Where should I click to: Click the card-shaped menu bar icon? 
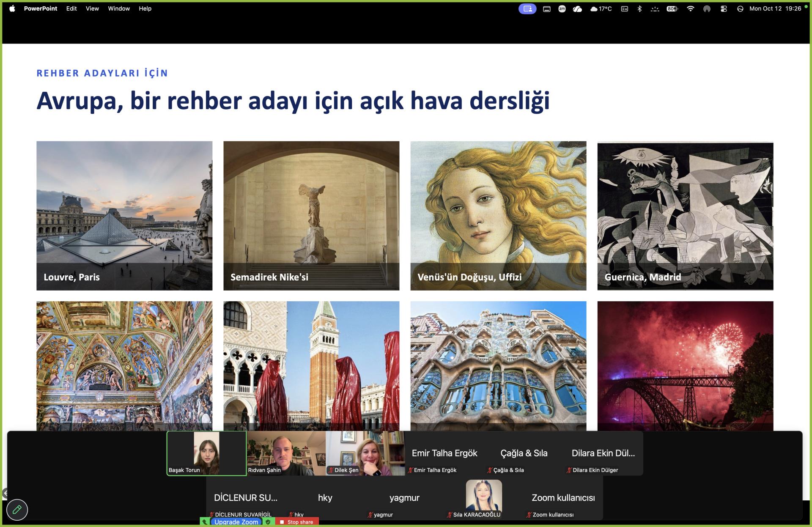coord(546,9)
